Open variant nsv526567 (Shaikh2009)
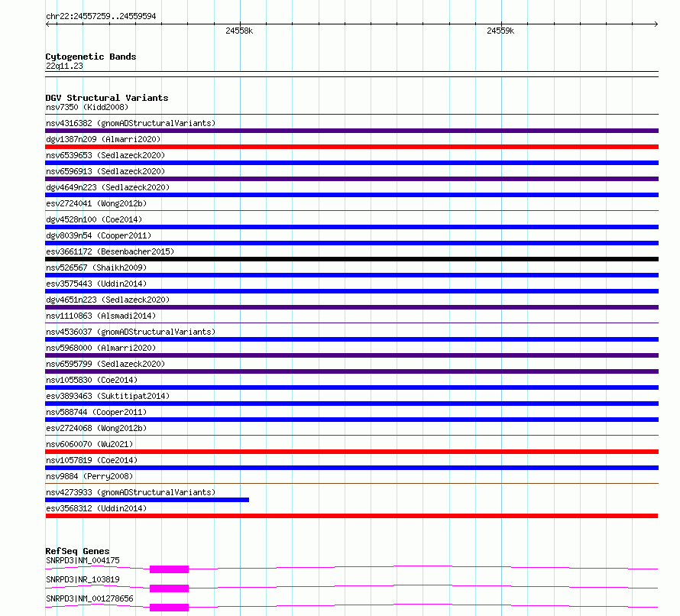 [96, 267]
